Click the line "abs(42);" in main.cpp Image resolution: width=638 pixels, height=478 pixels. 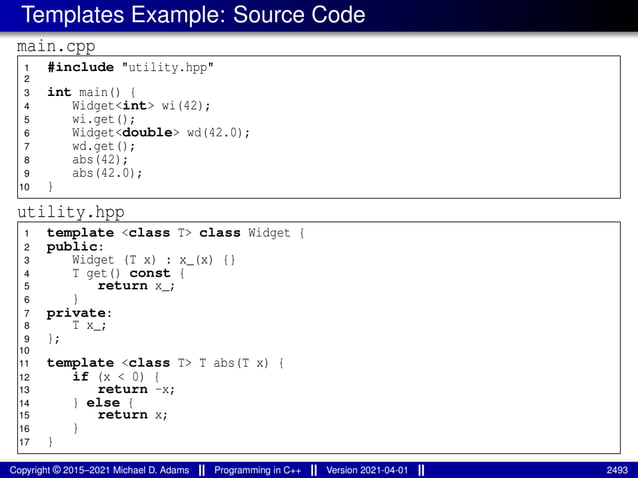100,159
